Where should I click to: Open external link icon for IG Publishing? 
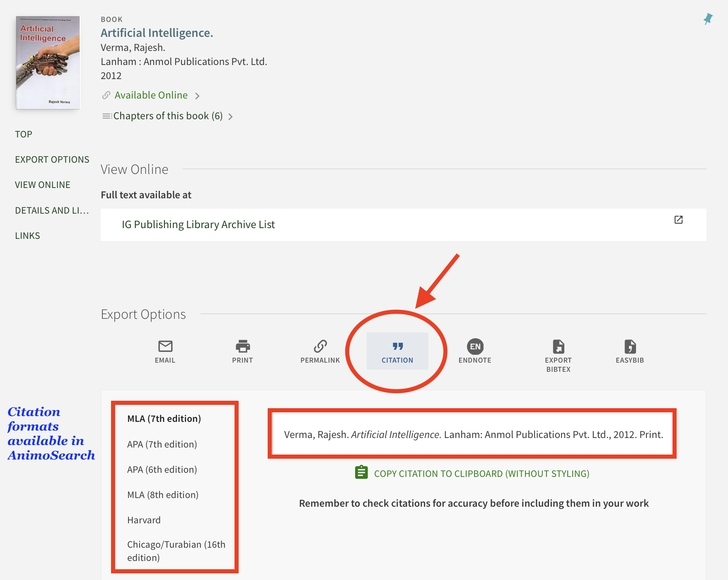pos(678,220)
